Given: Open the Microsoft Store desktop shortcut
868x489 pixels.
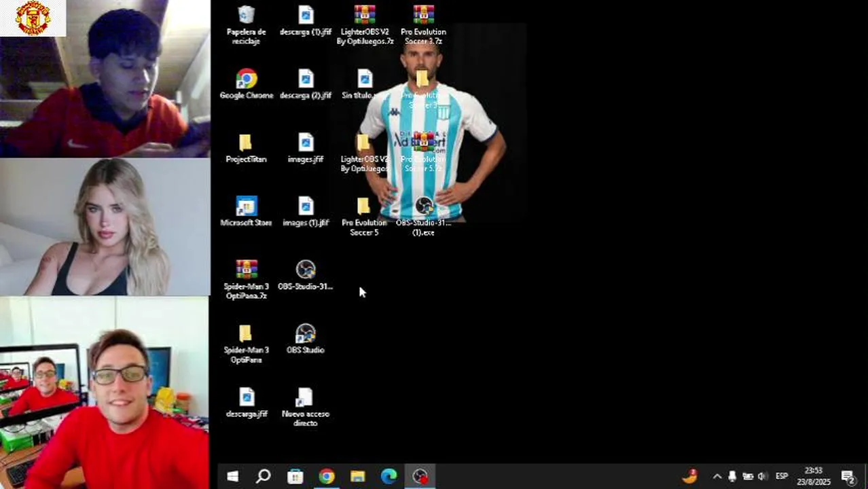Looking at the screenshot, I should click(246, 211).
